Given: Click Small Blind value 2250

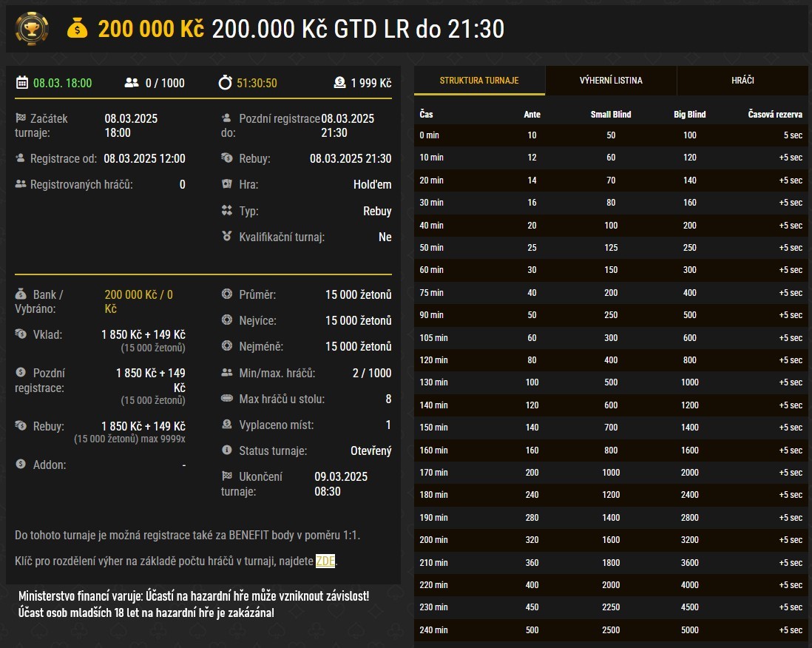Looking at the screenshot, I should pos(611,607).
